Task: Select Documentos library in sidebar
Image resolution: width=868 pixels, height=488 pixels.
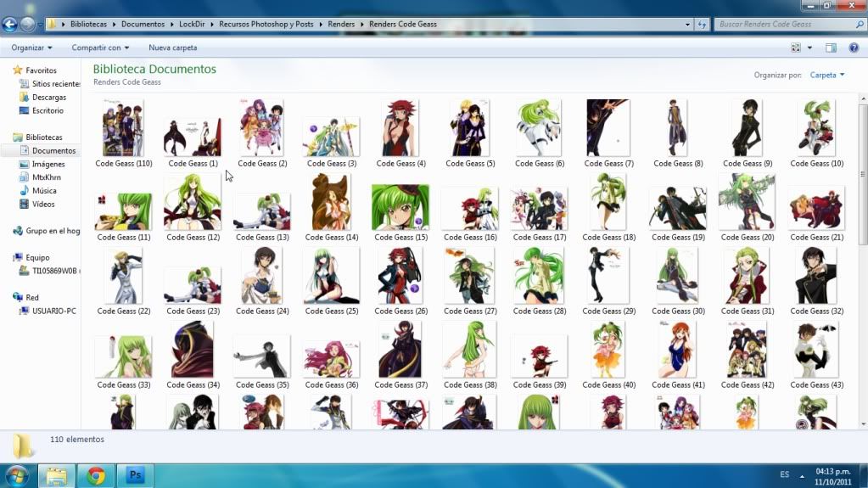Action: [48, 151]
